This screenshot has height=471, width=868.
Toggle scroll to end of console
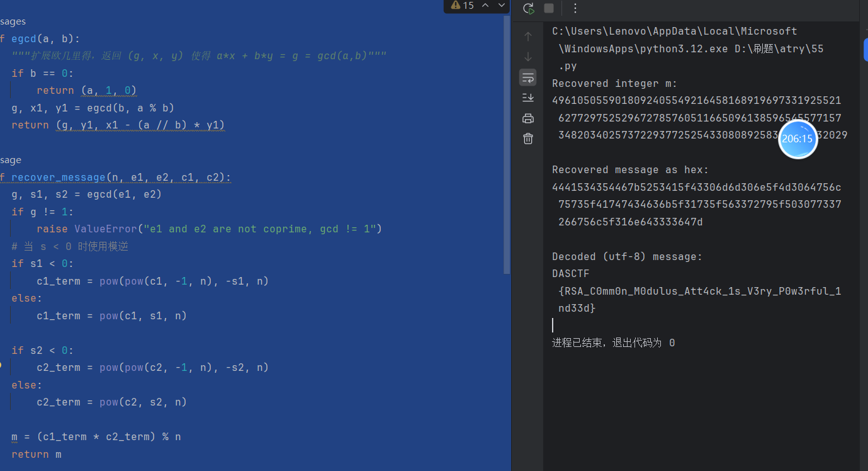(528, 98)
